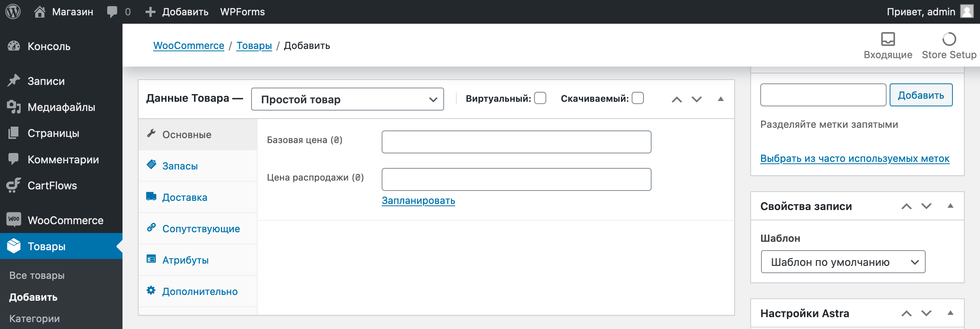The image size is (980, 329).
Task: Enable the Виртуальный checkbox
Action: (540, 98)
